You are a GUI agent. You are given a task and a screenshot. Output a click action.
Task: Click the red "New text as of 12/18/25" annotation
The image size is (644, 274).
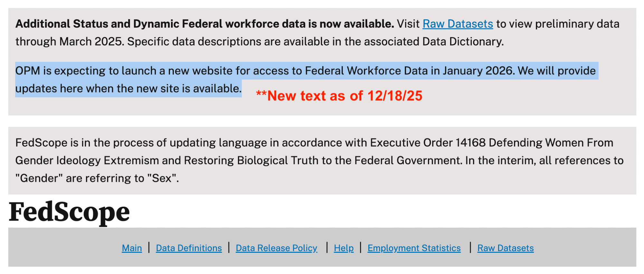[339, 96]
